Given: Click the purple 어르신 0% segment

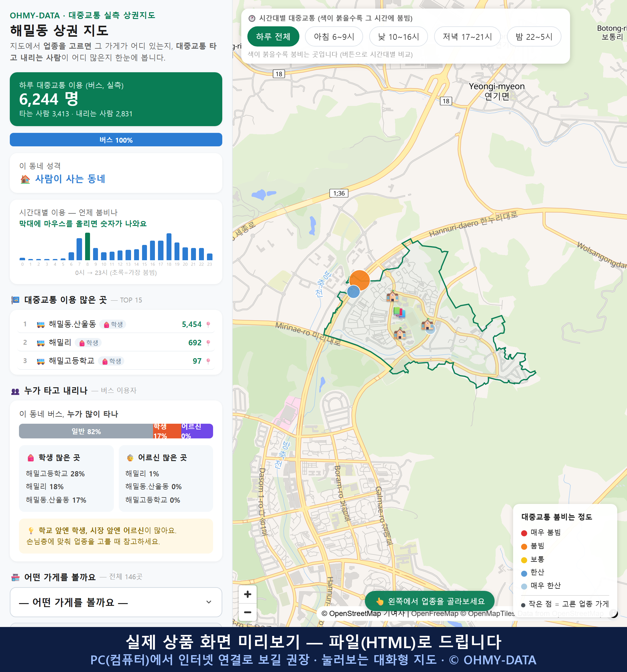Looking at the screenshot, I should coord(197,431).
